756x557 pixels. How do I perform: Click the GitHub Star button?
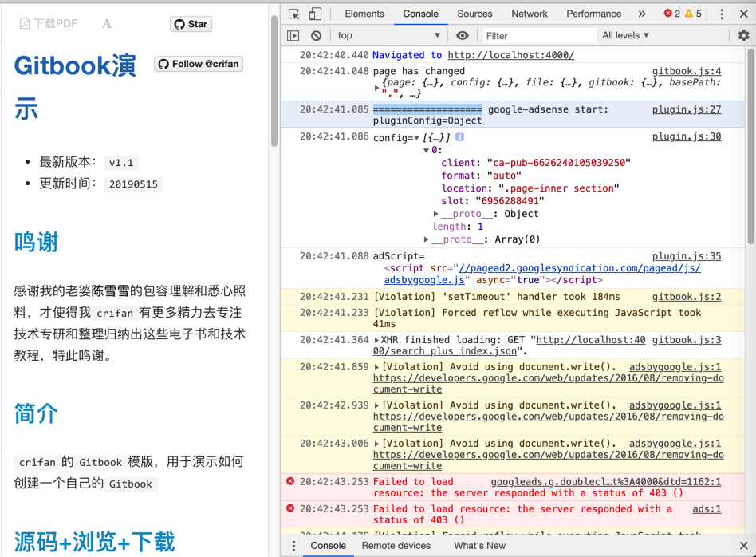pos(191,24)
